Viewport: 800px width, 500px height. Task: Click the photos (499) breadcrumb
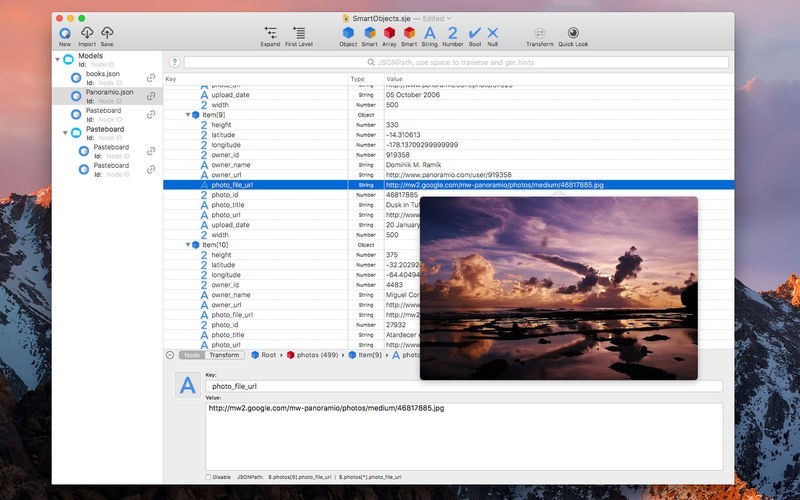coord(312,355)
